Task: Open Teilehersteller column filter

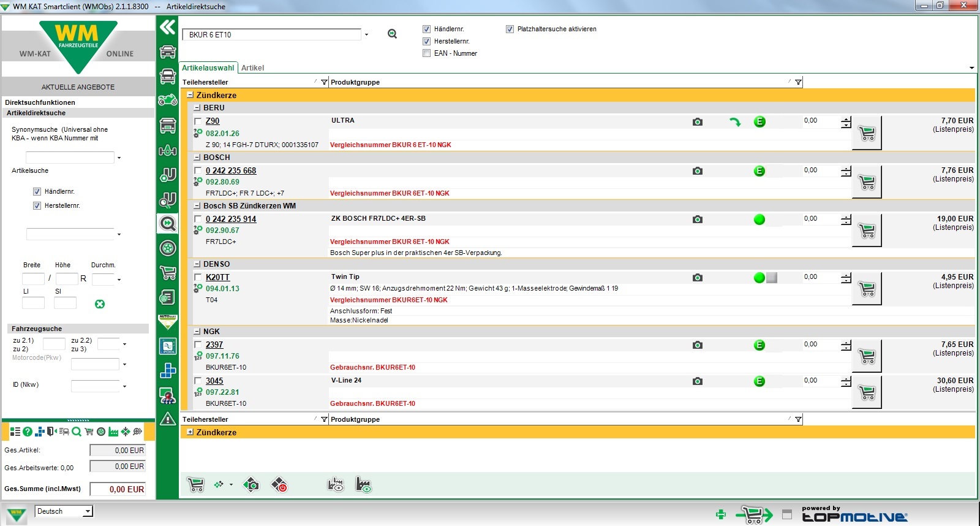Action: coord(324,82)
